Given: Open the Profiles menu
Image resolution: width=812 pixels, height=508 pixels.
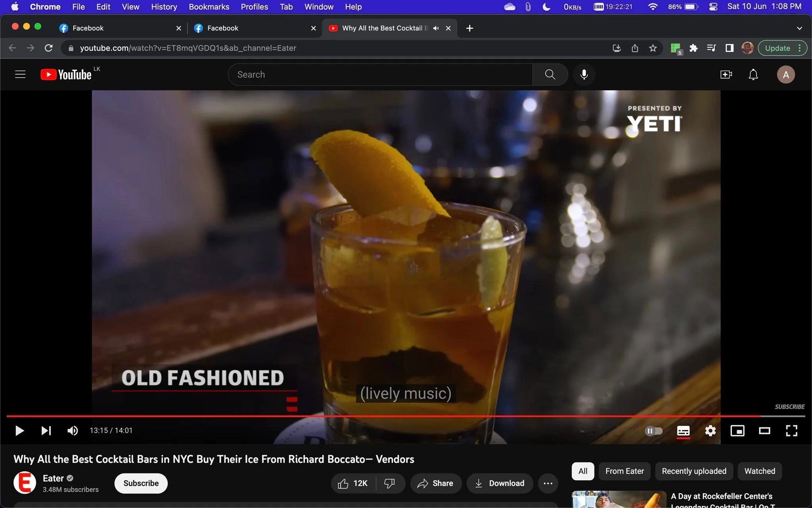Looking at the screenshot, I should 255,7.
